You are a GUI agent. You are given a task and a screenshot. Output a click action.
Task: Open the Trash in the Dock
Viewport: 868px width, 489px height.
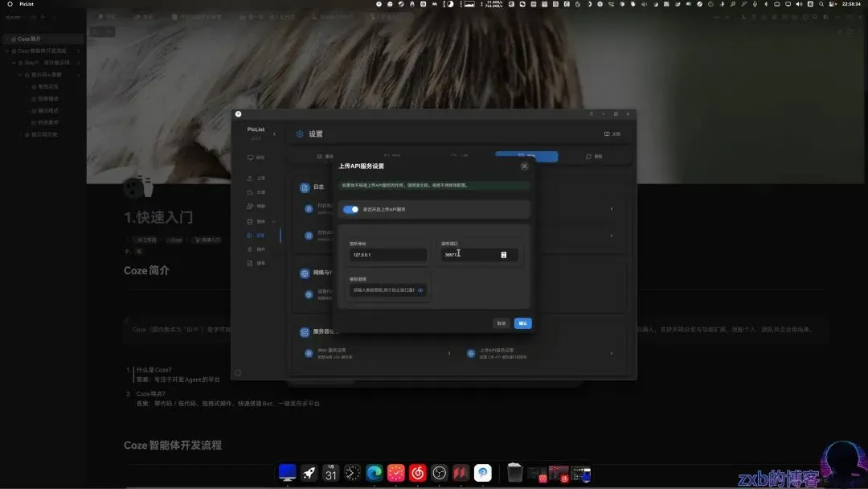tap(515, 473)
